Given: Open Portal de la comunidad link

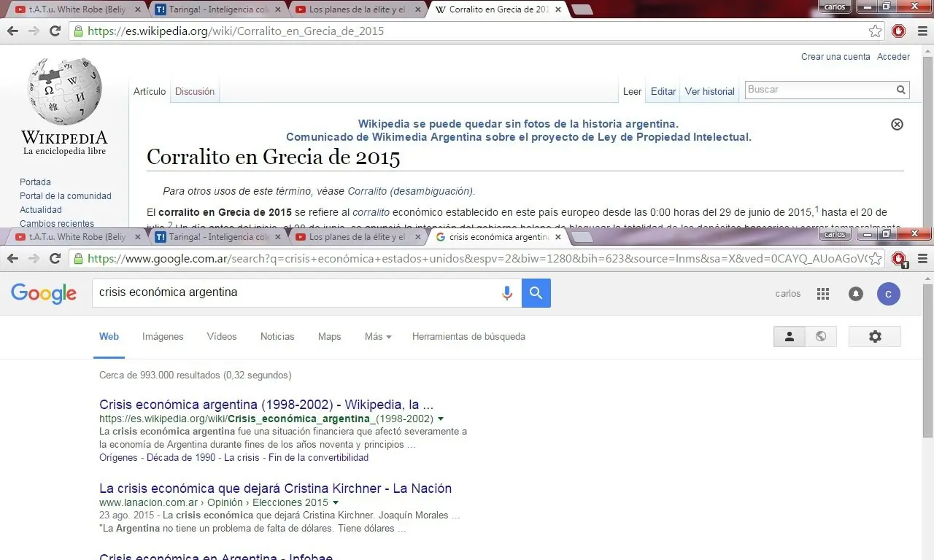Looking at the screenshot, I should [66, 196].
